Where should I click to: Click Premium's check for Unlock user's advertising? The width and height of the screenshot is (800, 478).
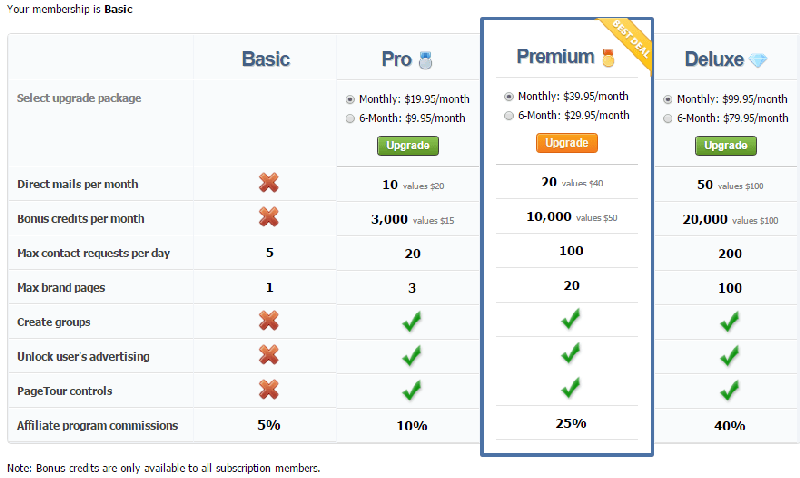click(x=571, y=353)
